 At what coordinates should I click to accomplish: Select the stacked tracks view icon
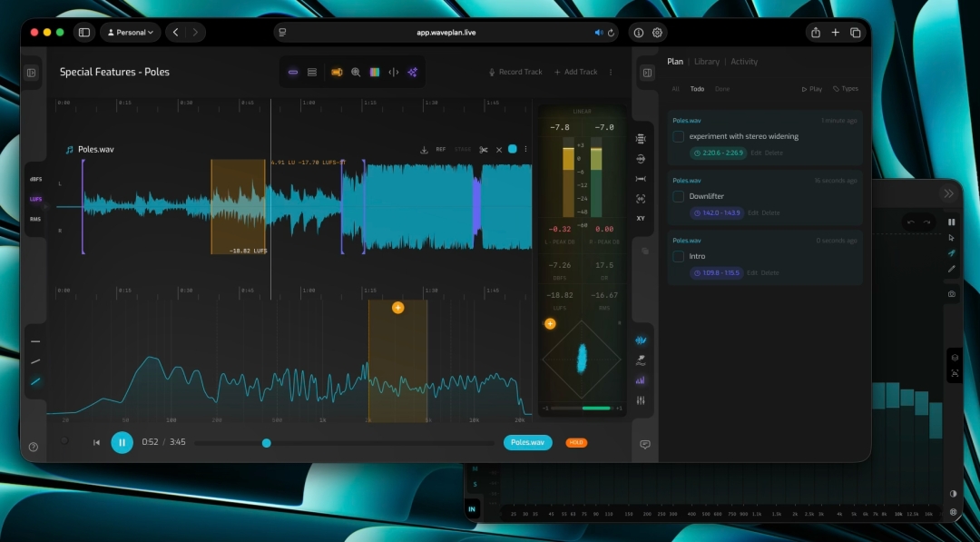[312, 72]
